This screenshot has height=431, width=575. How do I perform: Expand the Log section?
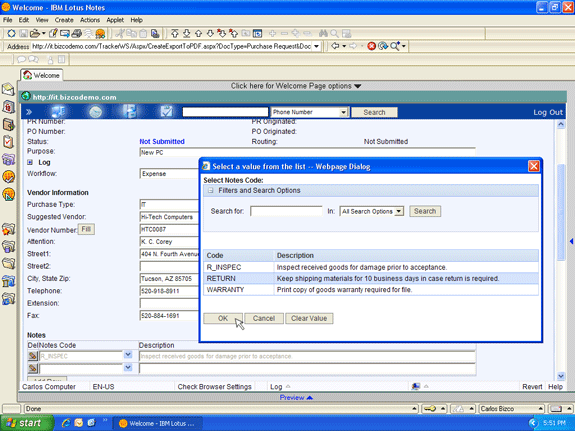[30, 162]
